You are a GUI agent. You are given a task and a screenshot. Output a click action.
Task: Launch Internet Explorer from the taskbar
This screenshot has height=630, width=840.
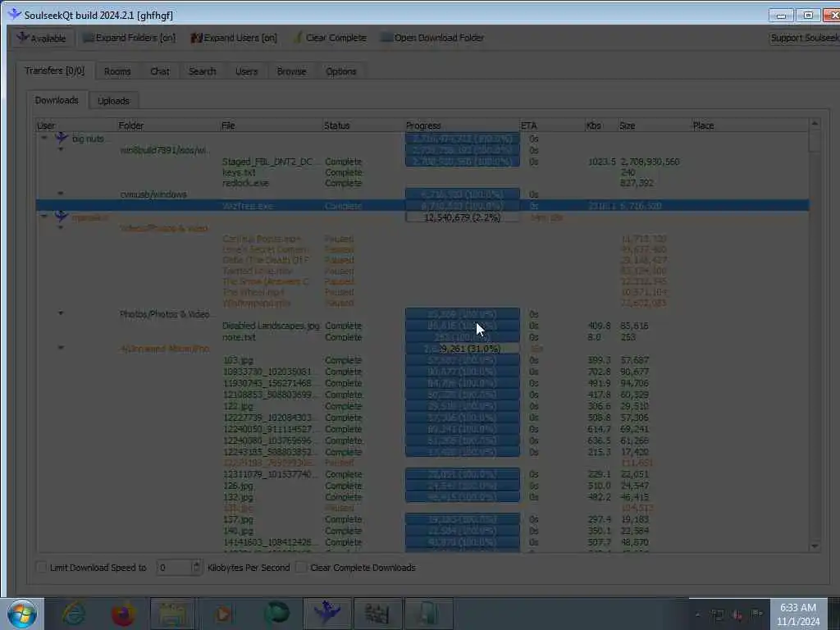pos(73,614)
